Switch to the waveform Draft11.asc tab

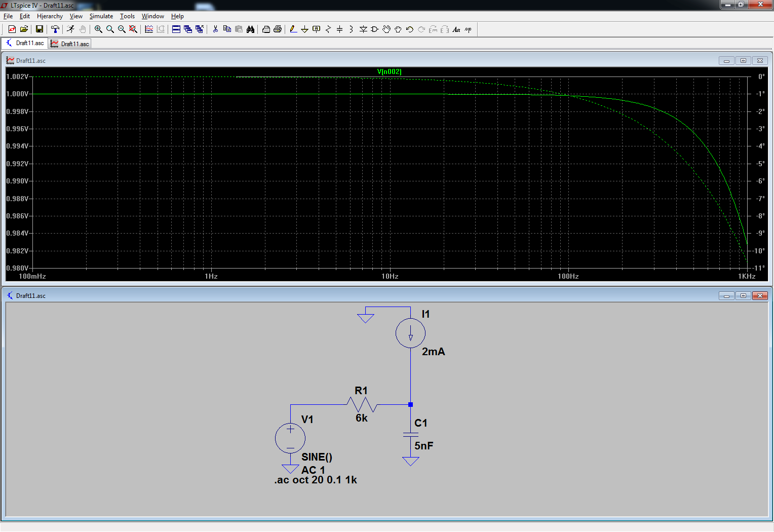[x=70, y=44]
